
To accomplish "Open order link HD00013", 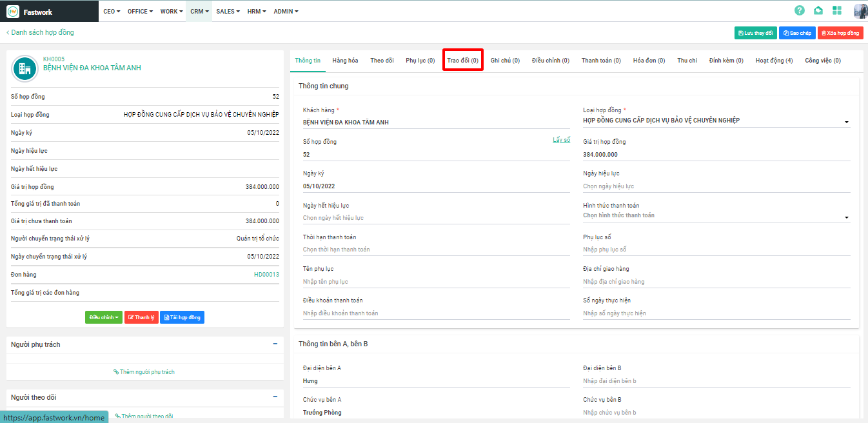I will click(x=266, y=275).
